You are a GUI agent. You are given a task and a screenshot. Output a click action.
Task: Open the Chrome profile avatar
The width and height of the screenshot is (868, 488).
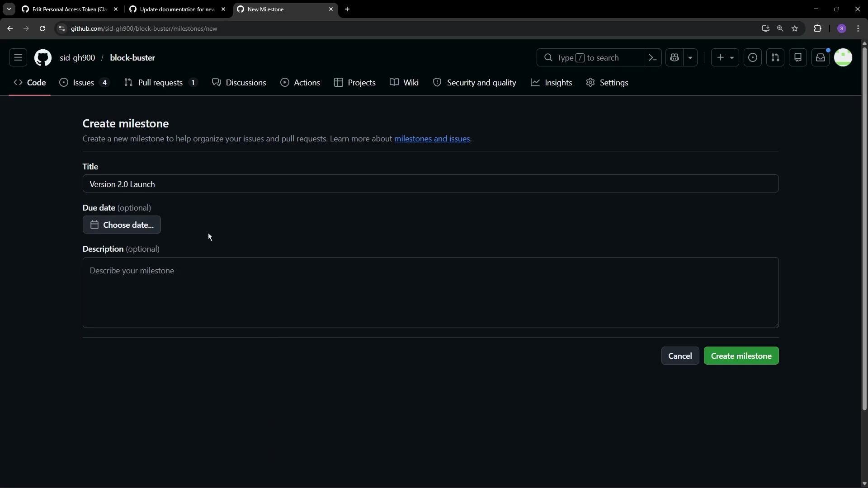pos(841,28)
